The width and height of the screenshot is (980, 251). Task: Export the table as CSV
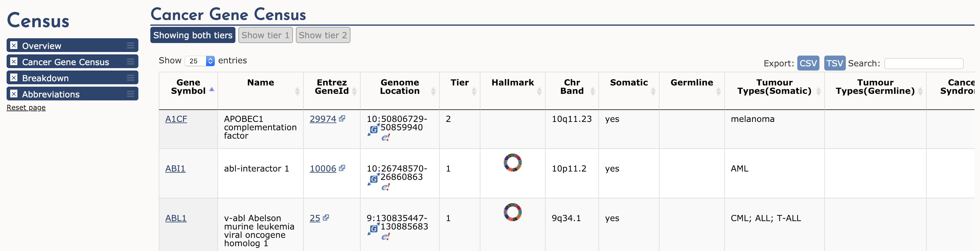[808, 63]
